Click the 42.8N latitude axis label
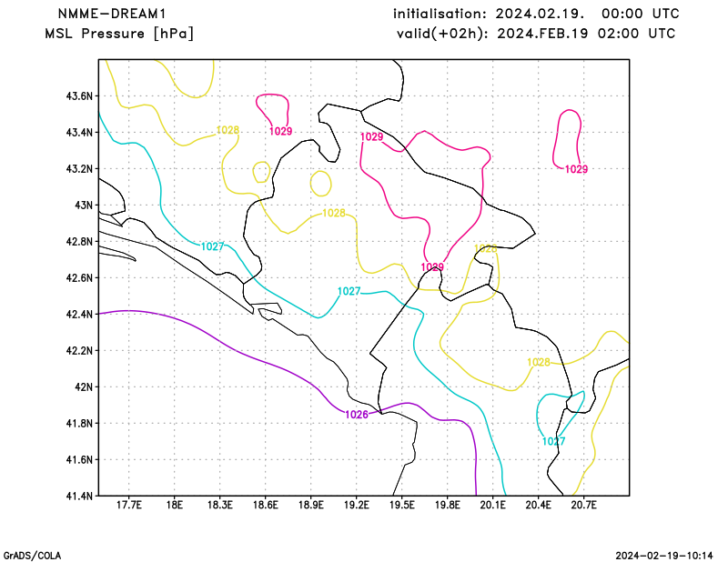 click(x=79, y=241)
